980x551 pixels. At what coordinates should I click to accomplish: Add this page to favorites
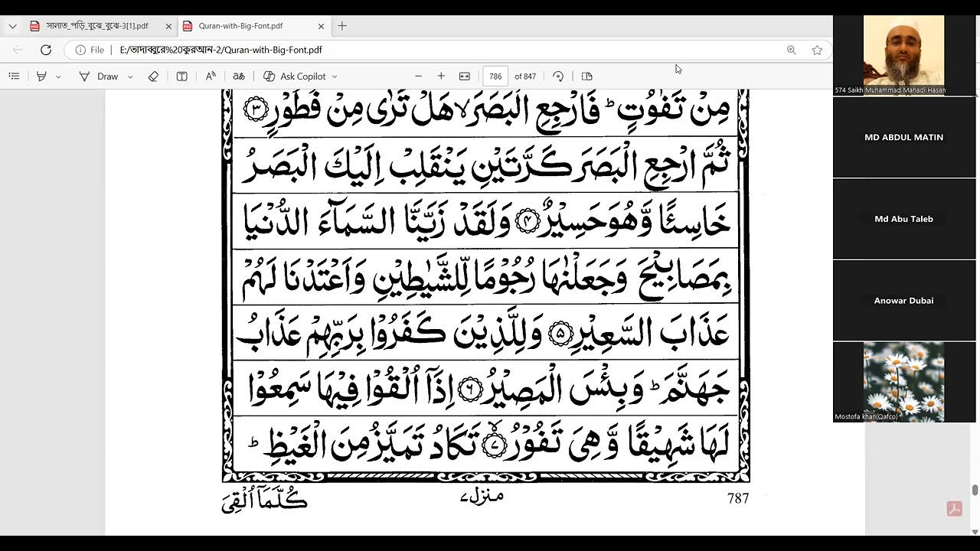pyautogui.click(x=817, y=50)
